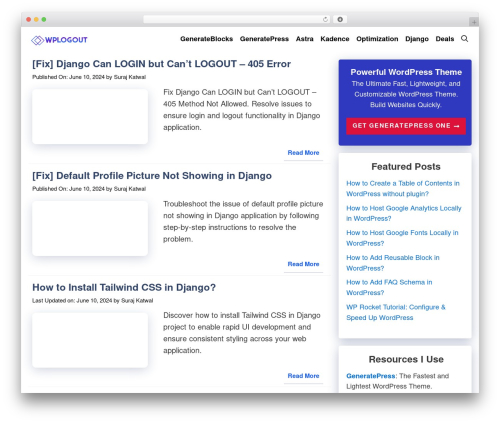Click author Suraj Katwal on Tailwind CSS post
Viewport: 500px width, 423px height.
[137, 300]
